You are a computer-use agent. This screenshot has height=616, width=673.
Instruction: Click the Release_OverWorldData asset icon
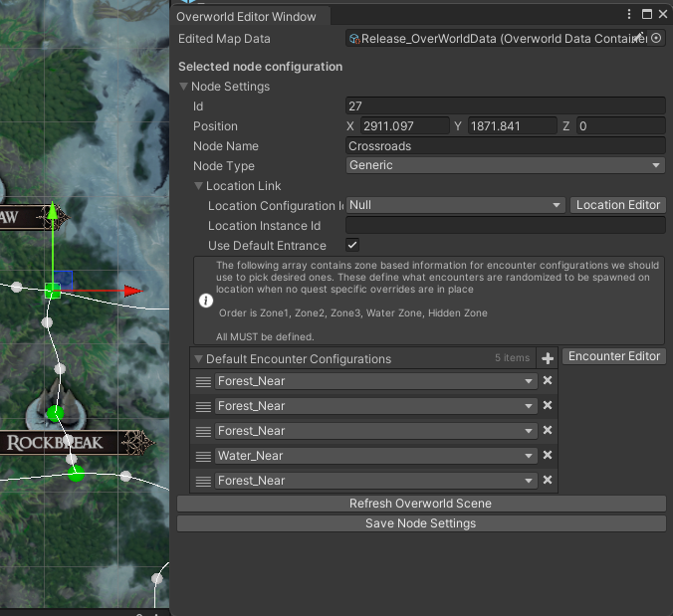[x=354, y=39]
